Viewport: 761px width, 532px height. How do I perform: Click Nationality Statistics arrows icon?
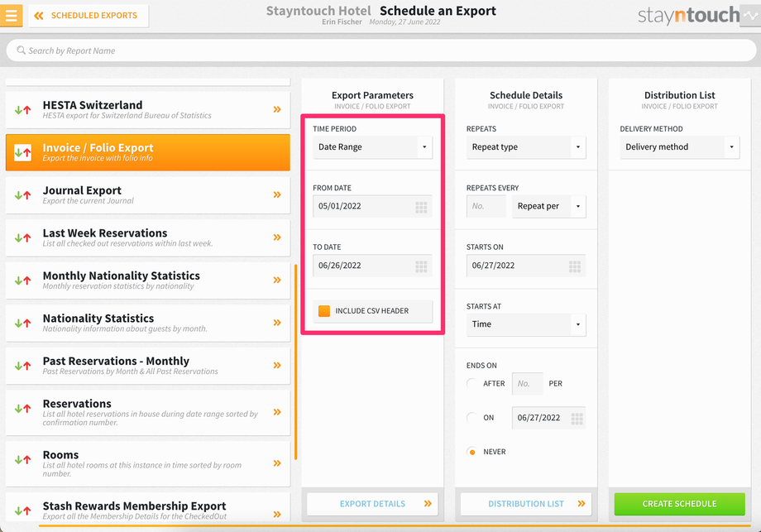tap(23, 324)
